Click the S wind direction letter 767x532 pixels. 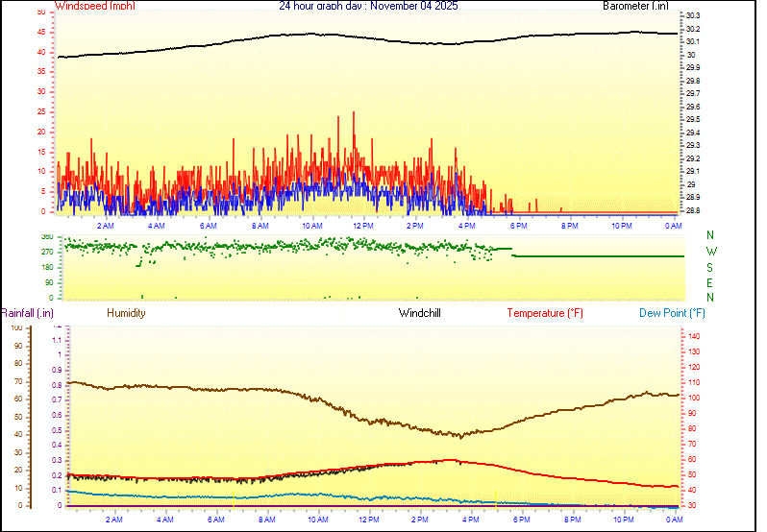tap(710, 267)
